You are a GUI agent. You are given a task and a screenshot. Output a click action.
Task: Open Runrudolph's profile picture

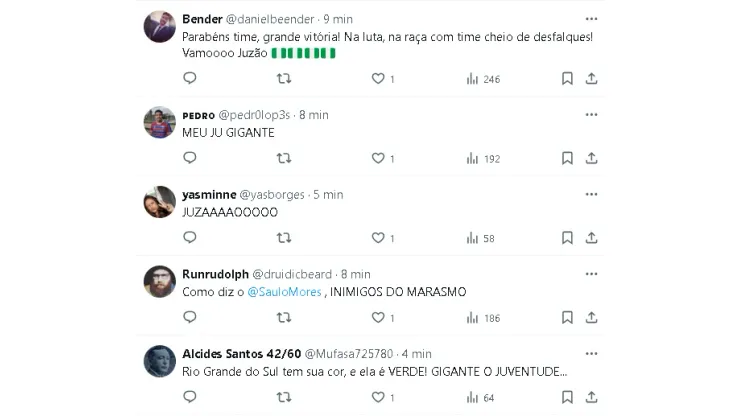(x=160, y=282)
